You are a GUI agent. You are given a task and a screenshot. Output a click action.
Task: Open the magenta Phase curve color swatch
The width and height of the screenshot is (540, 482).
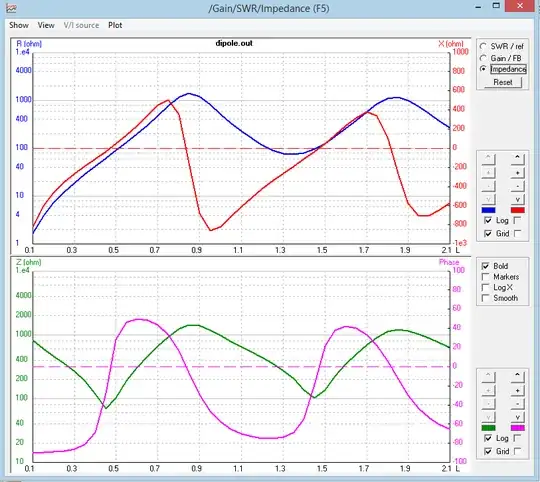tap(518, 428)
